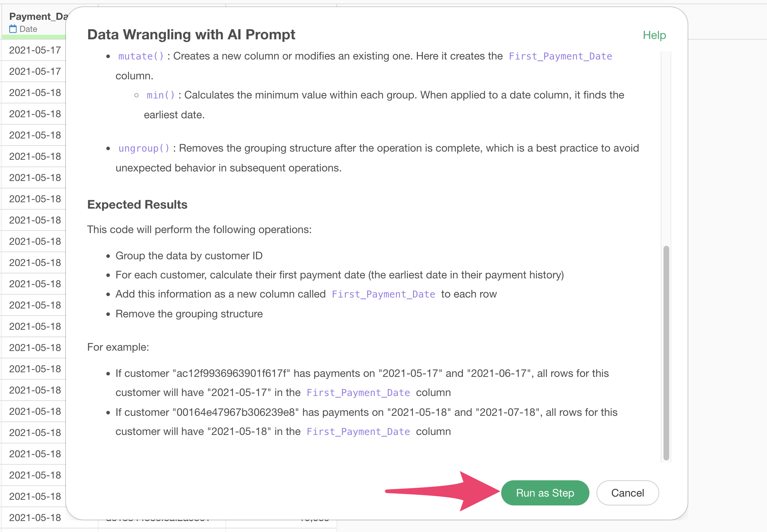Click the Date type label in column header
The width and height of the screenshot is (767, 532).
tap(28, 29)
